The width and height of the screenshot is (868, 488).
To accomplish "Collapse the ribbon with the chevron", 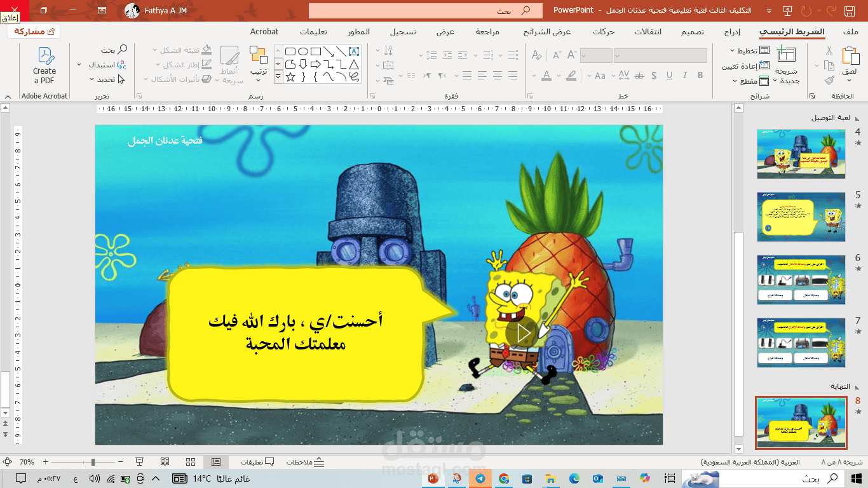I will click(7, 97).
